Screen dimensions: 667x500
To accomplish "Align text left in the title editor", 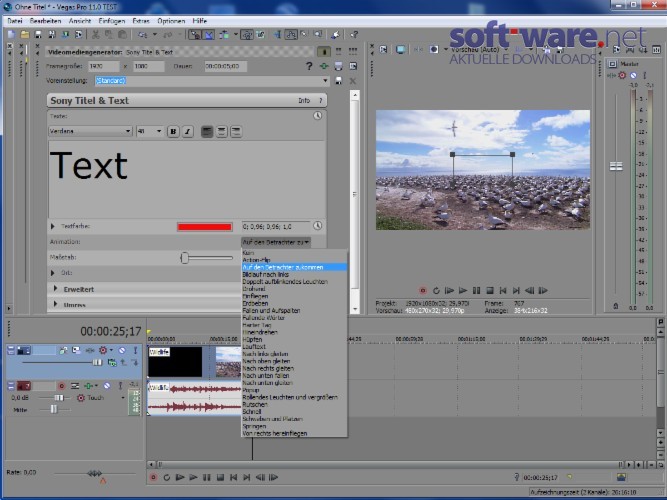I will (x=207, y=131).
